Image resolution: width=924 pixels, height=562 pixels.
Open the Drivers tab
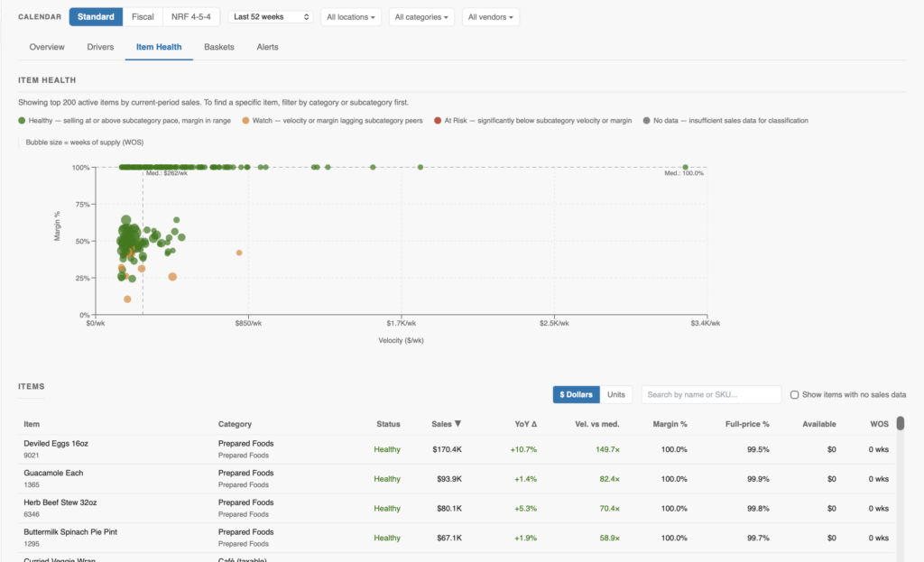100,47
